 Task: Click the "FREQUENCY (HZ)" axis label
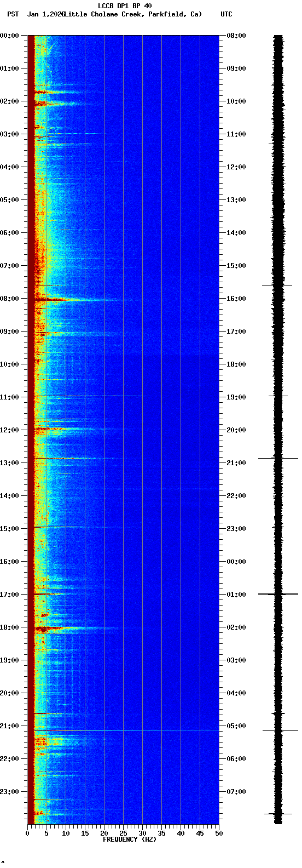tap(130, 840)
